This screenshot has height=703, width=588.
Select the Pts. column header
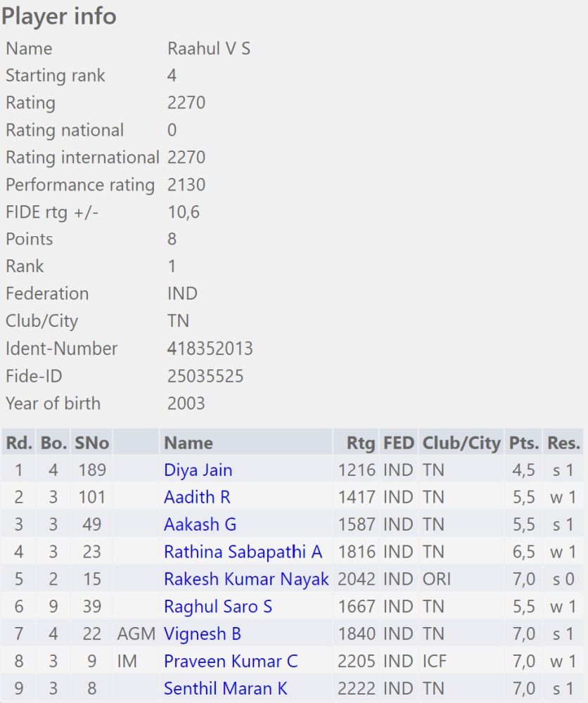click(523, 443)
